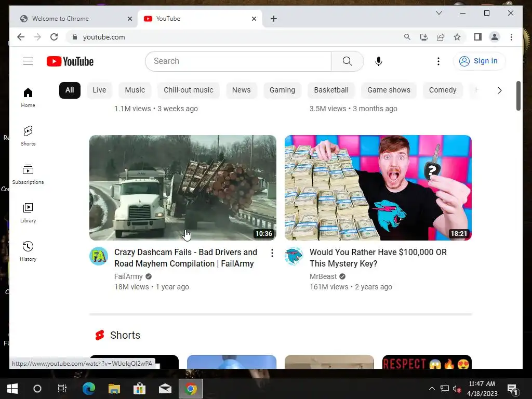The image size is (532, 399).
Task: Close the Welcome to Chrome tab
Action: [129, 19]
